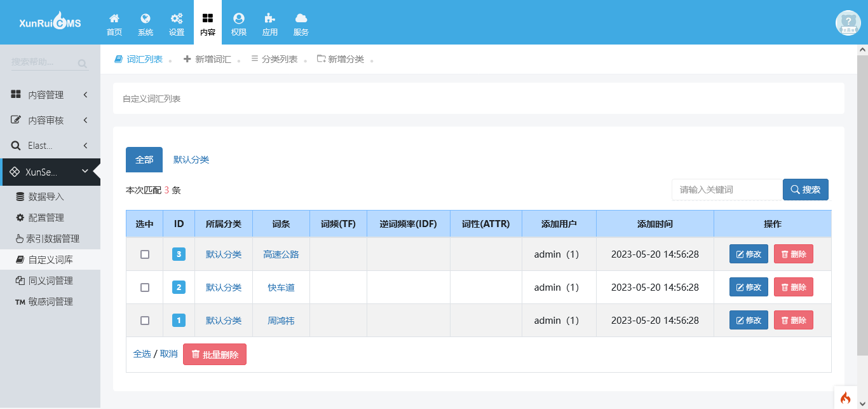The height and width of the screenshot is (409, 868).
Task: Tick checkbox for 高速公路 row
Action: [x=145, y=254]
